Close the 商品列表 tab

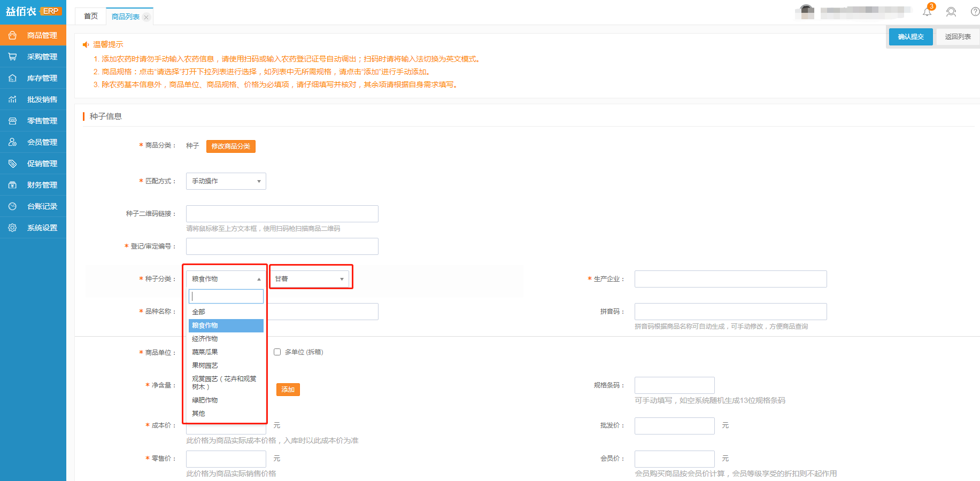click(146, 17)
